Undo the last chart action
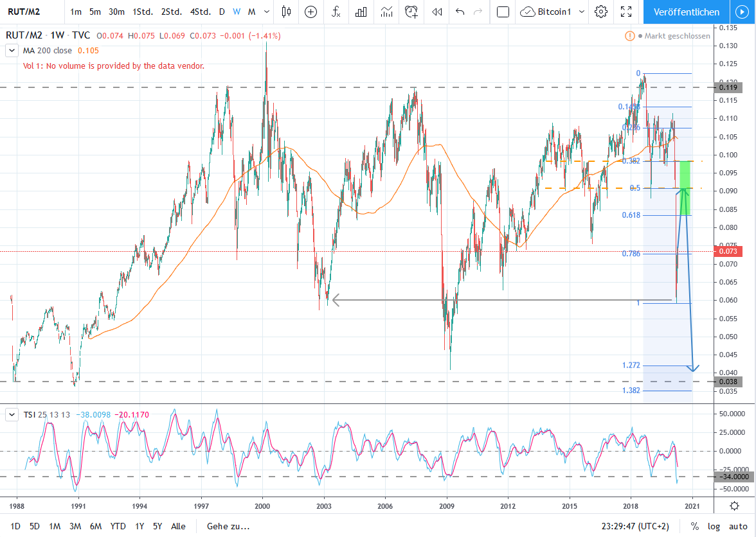The image size is (756, 537). coord(460,12)
